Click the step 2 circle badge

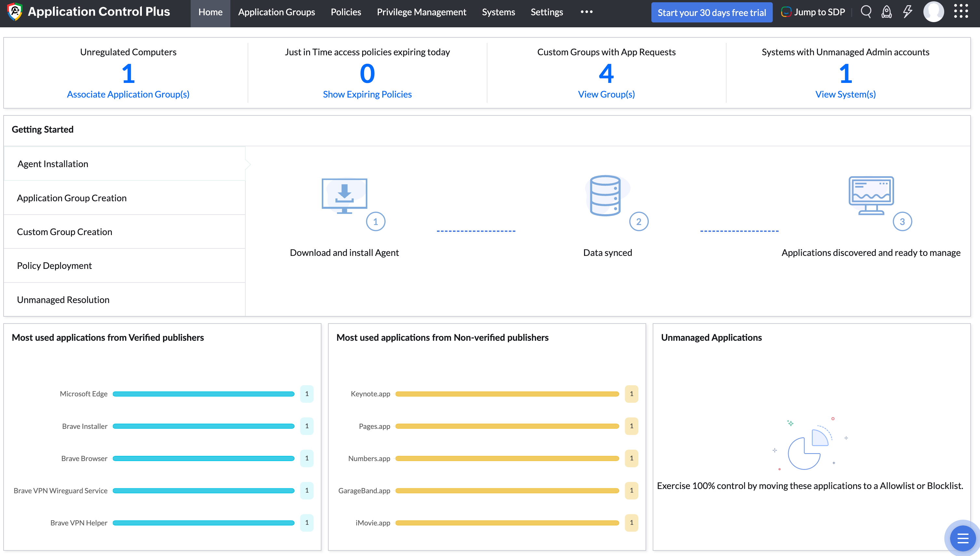639,221
